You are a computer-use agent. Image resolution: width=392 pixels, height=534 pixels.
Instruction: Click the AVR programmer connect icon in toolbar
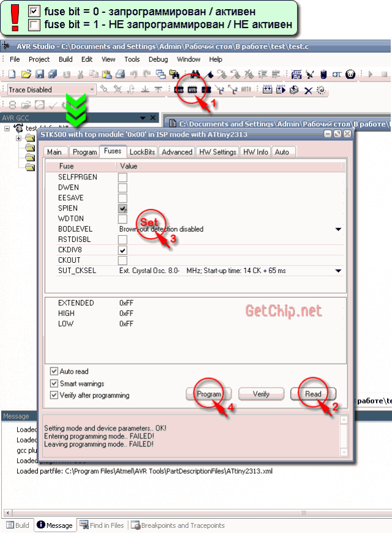194,90
